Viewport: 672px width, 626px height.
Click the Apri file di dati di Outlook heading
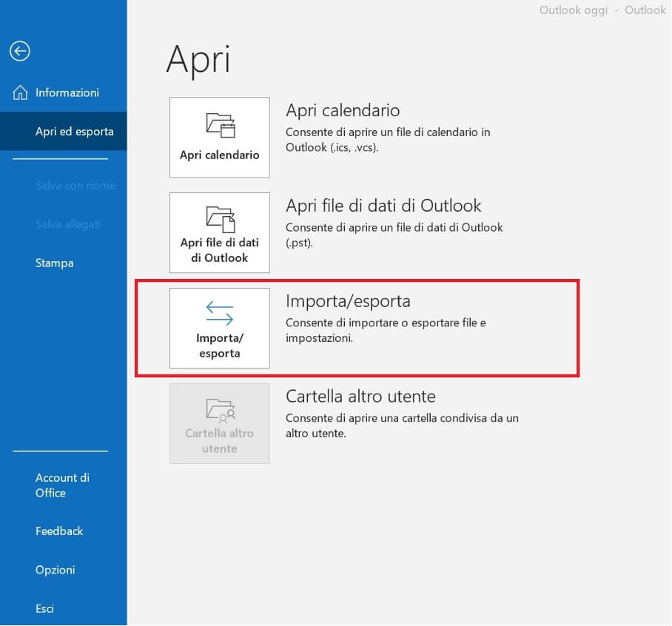[x=383, y=206]
